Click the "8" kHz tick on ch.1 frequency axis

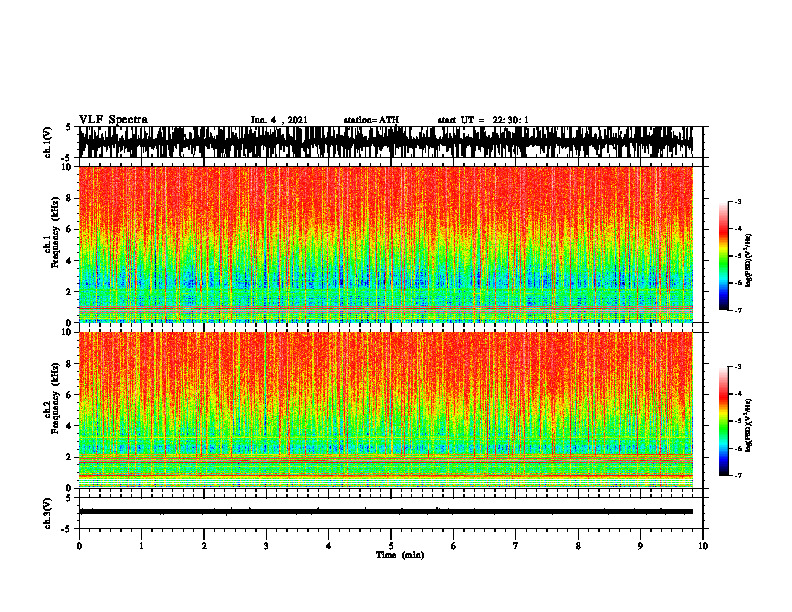[69, 198]
